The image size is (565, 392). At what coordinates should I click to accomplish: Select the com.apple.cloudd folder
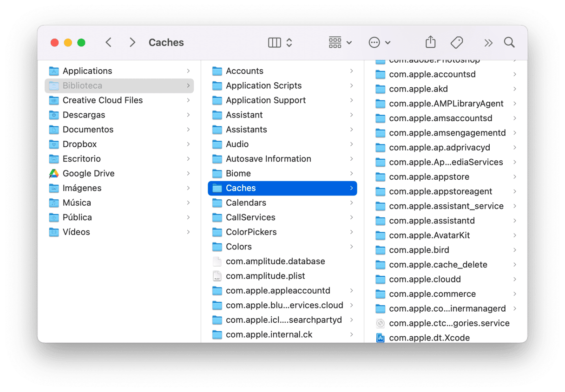tap(447, 279)
